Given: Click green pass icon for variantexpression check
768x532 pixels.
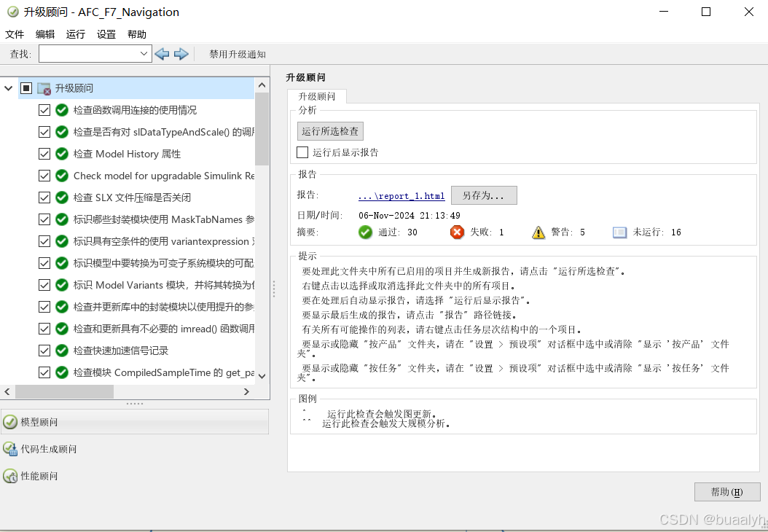Looking at the screenshot, I should point(62,241).
